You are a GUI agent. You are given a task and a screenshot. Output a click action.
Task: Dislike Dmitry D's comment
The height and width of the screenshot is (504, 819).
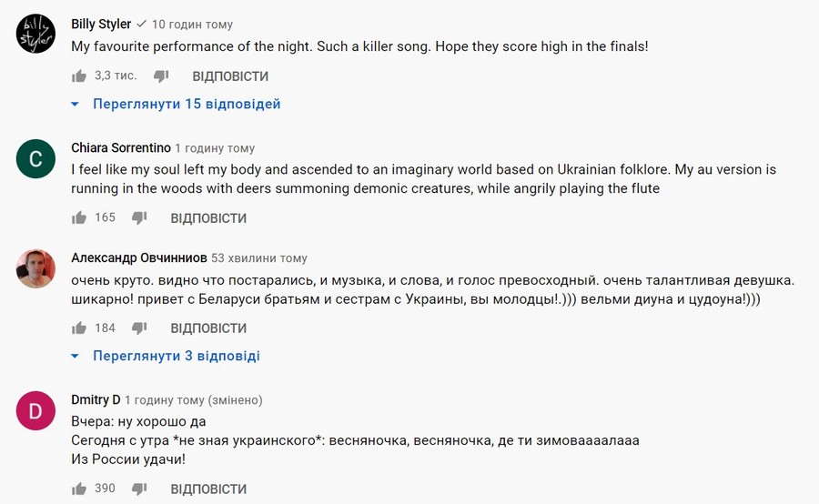point(139,489)
